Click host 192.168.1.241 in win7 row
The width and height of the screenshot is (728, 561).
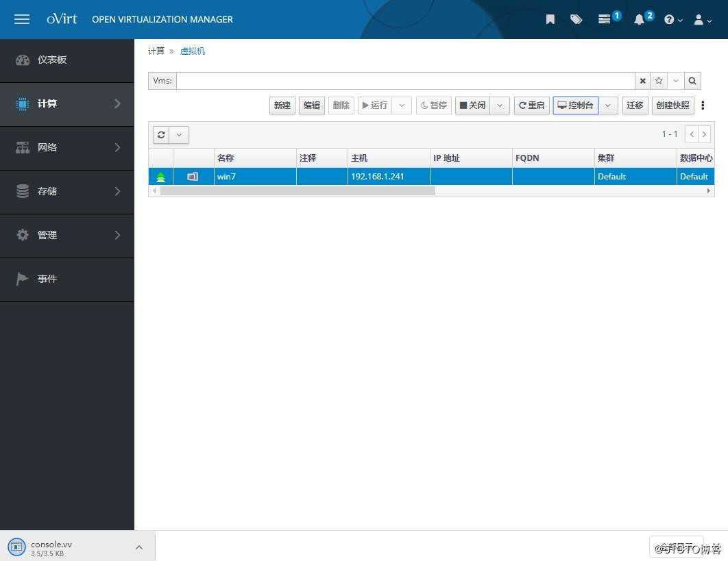(x=378, y=177)
